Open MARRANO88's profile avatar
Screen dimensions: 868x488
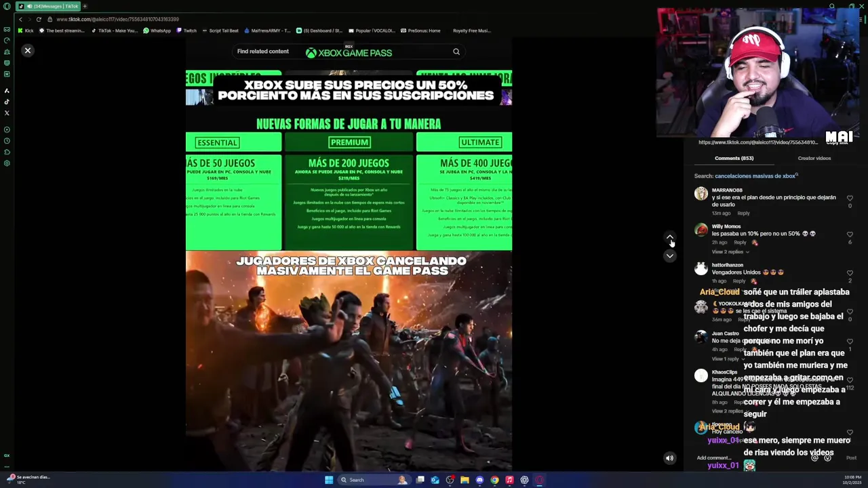701,195
